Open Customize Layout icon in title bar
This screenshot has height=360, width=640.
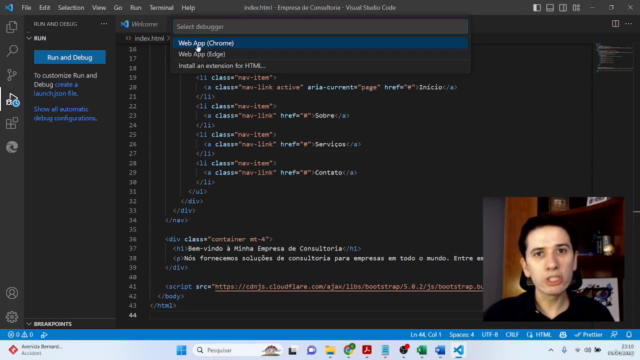(x=576, y=8)
